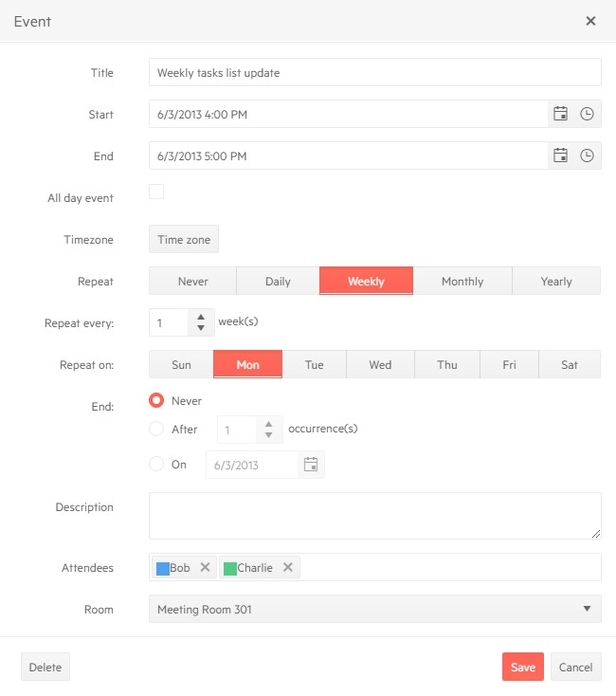Open calendar for recurrence end date

point(310,465)
